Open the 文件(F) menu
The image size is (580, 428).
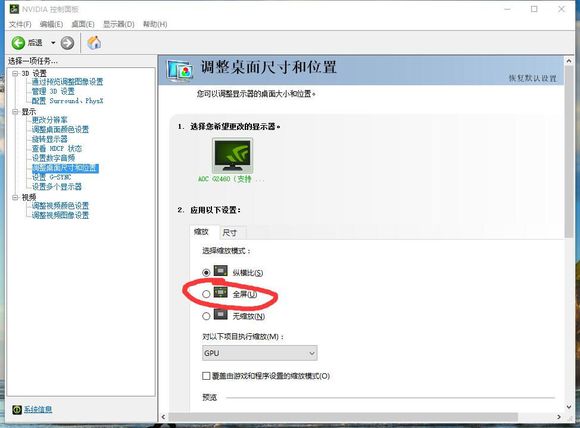coord(20,24)
